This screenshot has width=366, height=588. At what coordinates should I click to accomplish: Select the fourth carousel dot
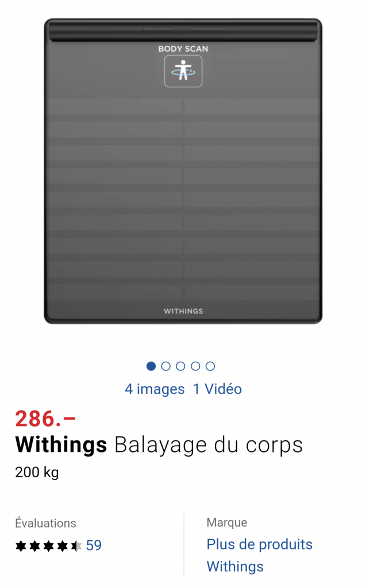coord(195,366)
